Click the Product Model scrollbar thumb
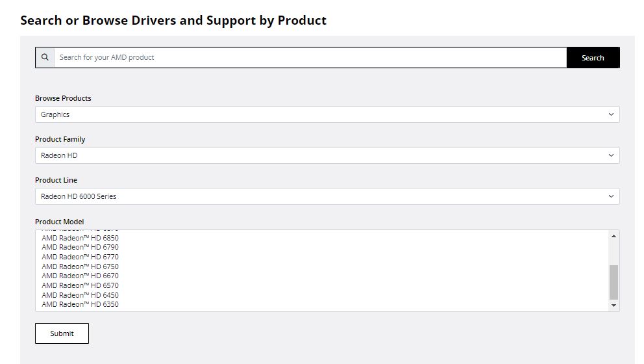This screenshot has width=644, height=364. (x=613, y=282)
